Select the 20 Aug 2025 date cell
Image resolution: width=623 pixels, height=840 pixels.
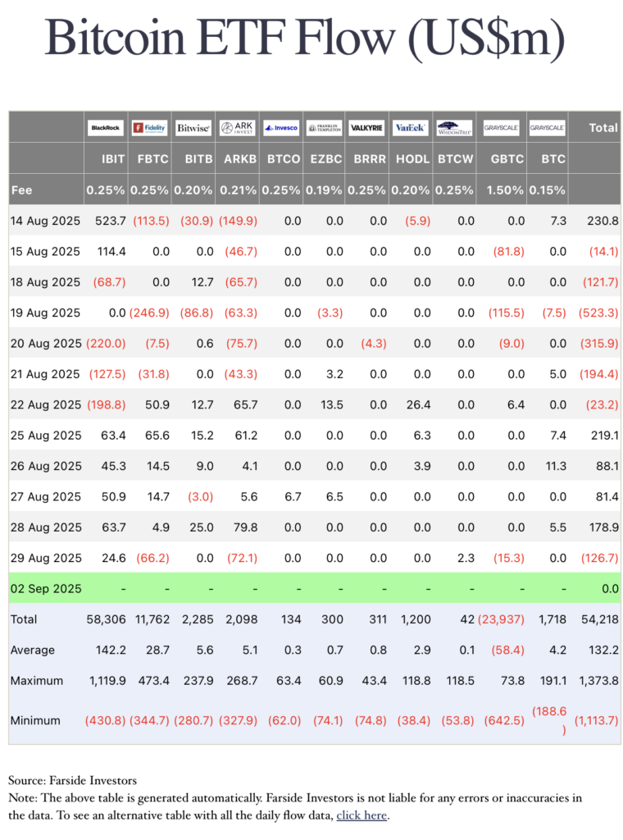click(46, 344)
